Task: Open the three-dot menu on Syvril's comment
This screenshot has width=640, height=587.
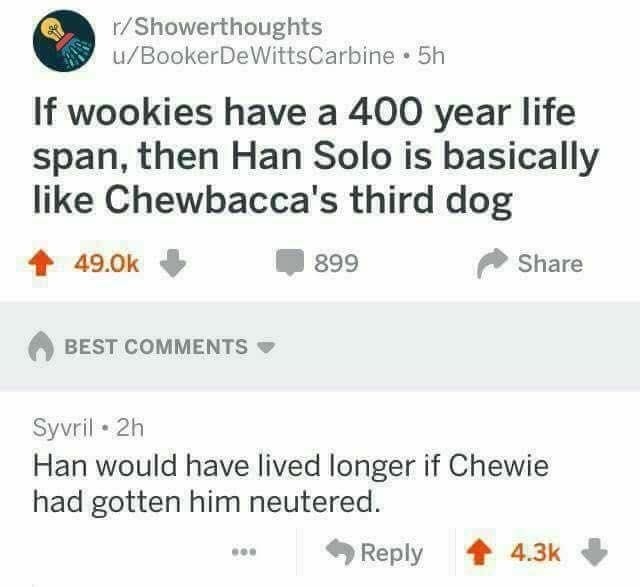Action: coord(244,552)
